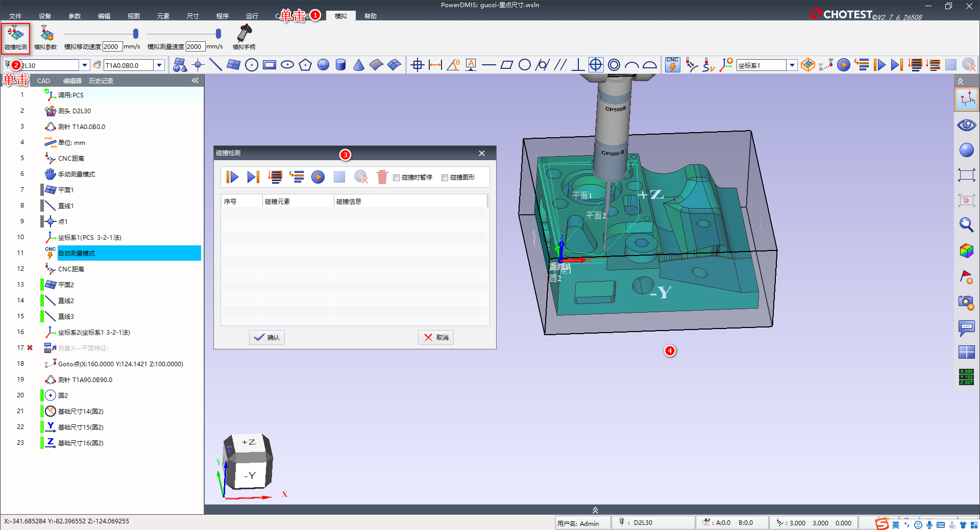Click the 模拟移动速度 slider handle
This screenshot has width=980, height=530.
pyautogui.click(x=136, y=34)
